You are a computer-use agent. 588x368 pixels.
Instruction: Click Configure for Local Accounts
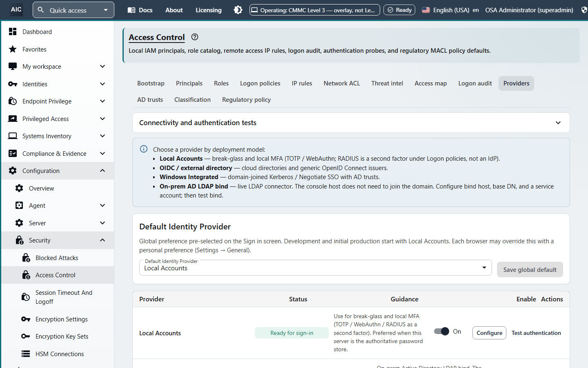[489, 333]
